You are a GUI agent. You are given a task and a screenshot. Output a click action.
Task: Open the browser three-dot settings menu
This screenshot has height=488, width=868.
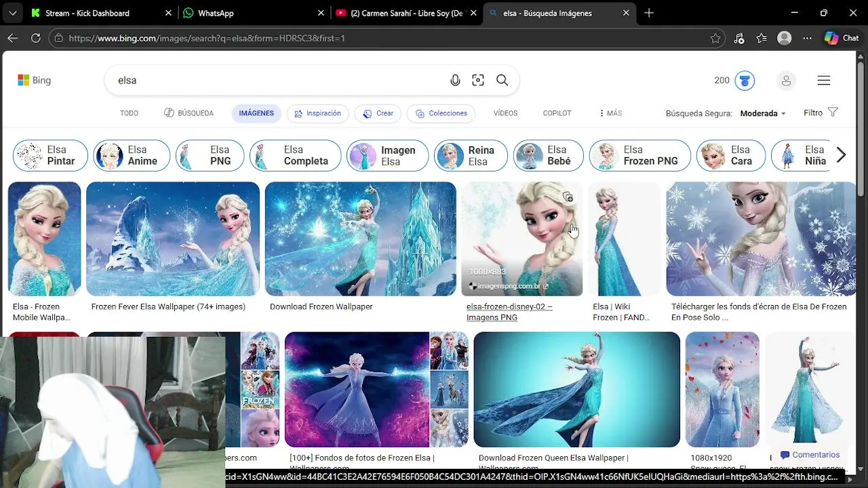(807, 39)
